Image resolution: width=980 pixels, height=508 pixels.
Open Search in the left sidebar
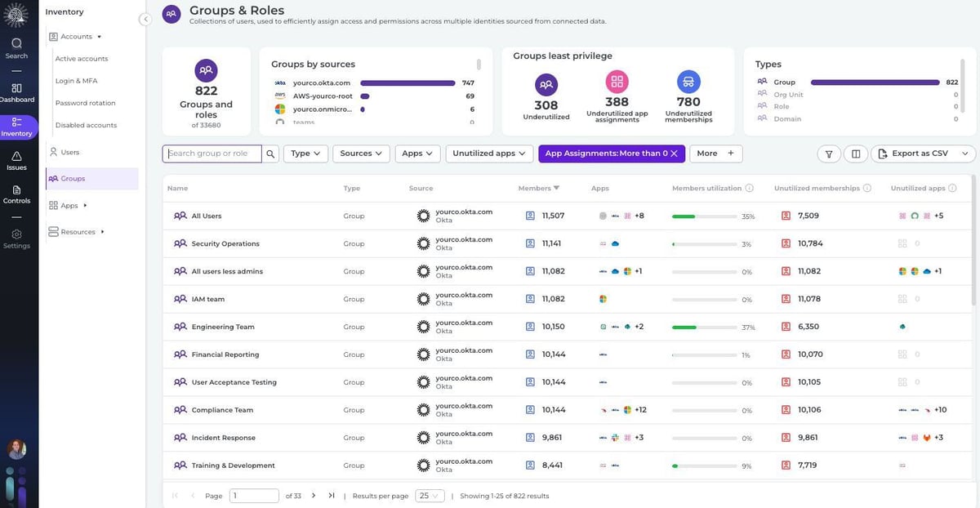(16, 48)
